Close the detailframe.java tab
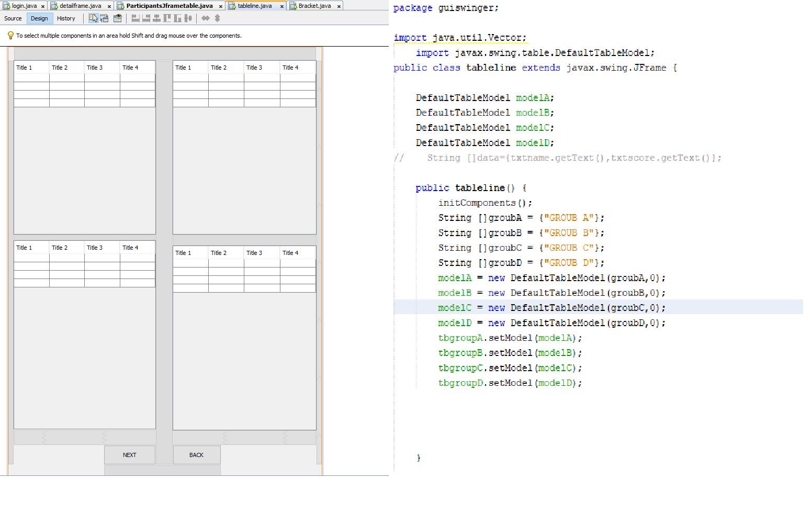Image resolution: width=812 pixels, height=512 pixels. click(x=109, y=6)
